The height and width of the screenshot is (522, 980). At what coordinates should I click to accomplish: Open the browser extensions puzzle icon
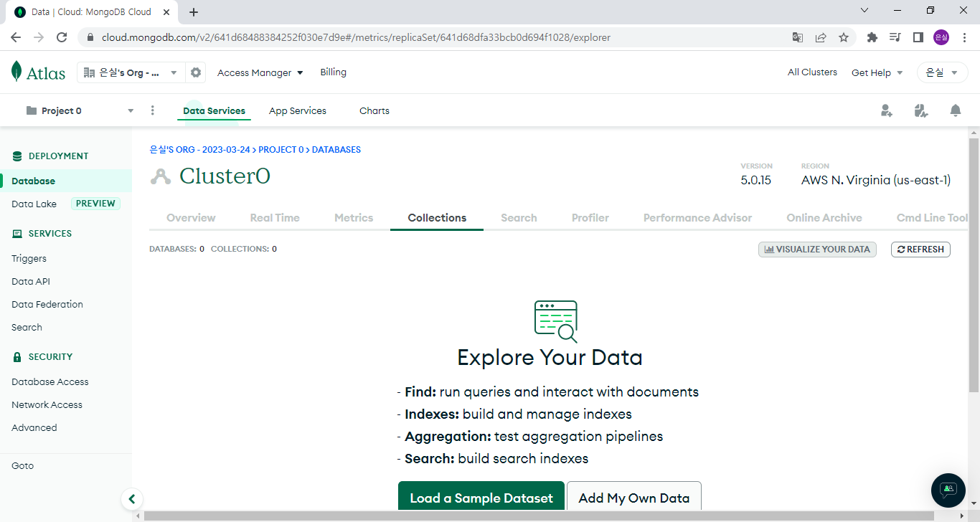coord(872,37)
